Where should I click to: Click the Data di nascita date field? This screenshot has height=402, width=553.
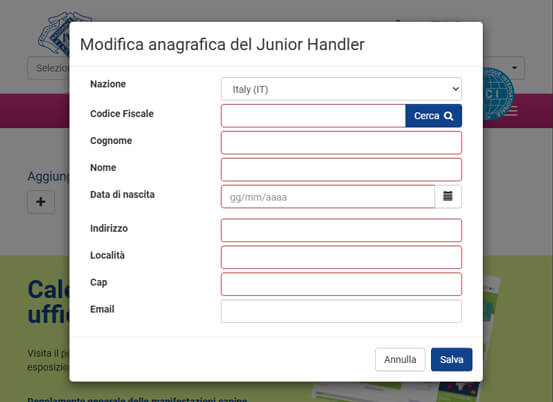tap(328, 196)
